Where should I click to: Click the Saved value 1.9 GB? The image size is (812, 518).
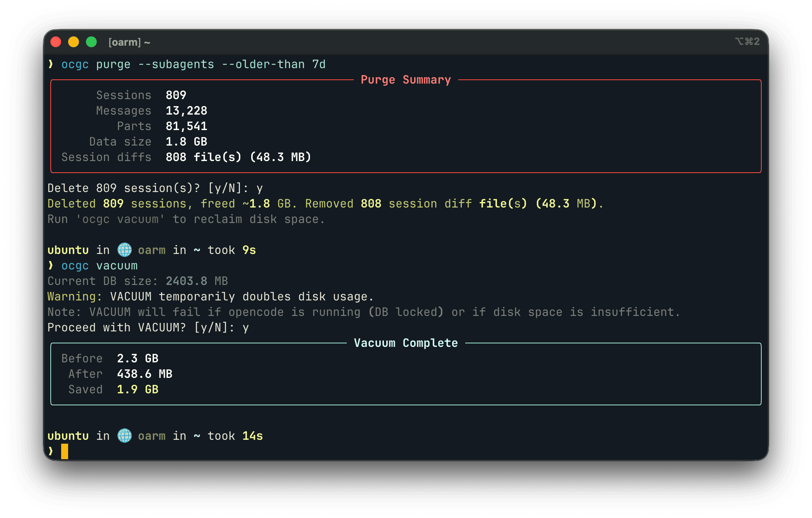click(137, 389)
